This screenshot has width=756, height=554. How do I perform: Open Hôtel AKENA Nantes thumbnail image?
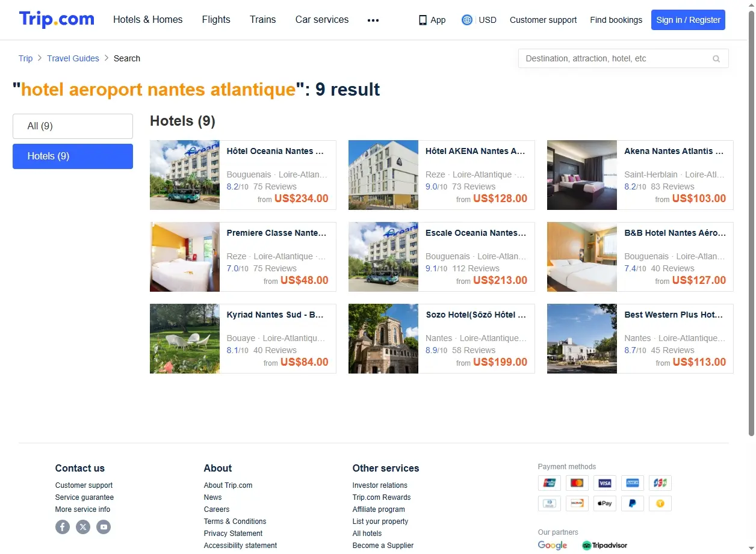point(383,175)
